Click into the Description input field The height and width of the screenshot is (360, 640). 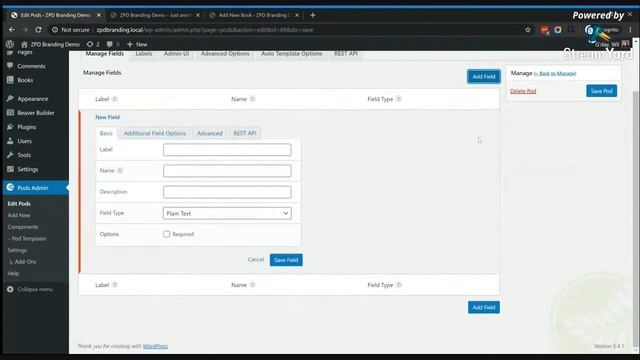tap(227, 192)
